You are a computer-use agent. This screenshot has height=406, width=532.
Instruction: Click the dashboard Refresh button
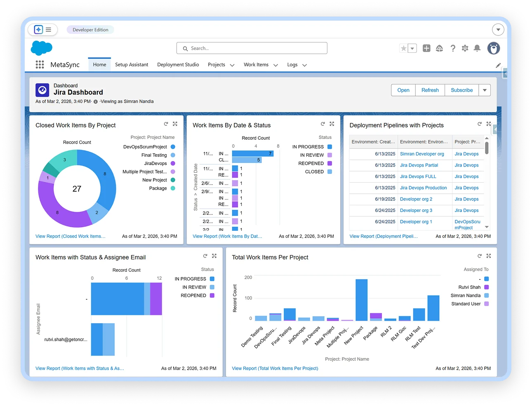[x=430, y=90]
